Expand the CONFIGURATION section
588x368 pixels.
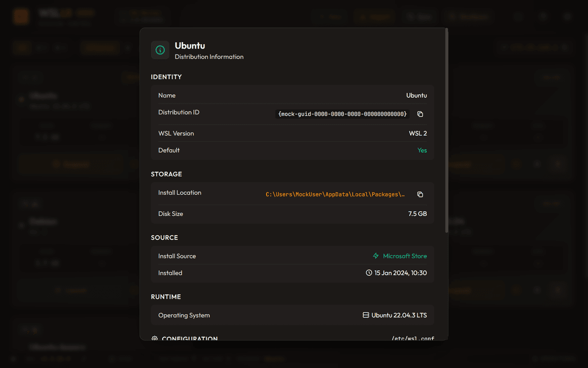pyautogui.click(x=190, y=339)
